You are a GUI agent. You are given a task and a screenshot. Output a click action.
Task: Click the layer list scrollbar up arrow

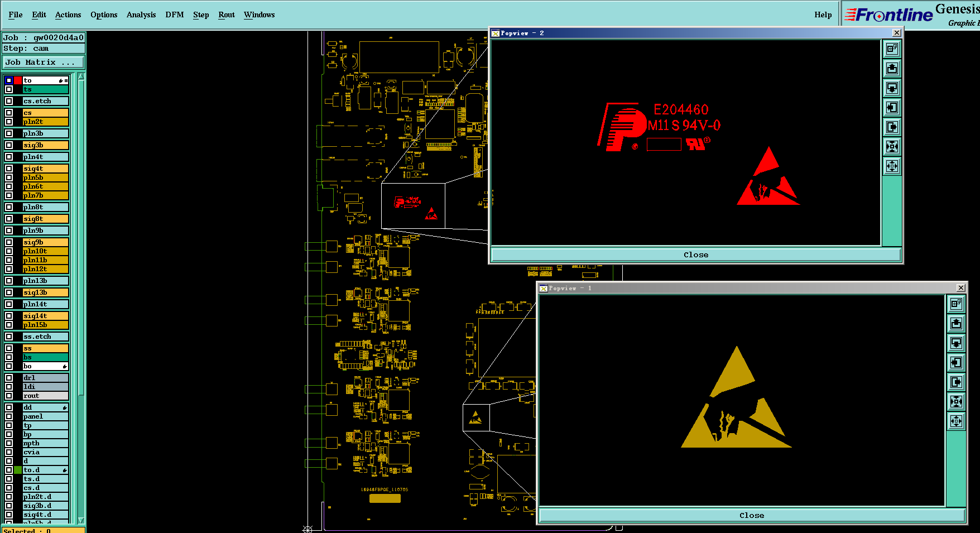[81, 76]
